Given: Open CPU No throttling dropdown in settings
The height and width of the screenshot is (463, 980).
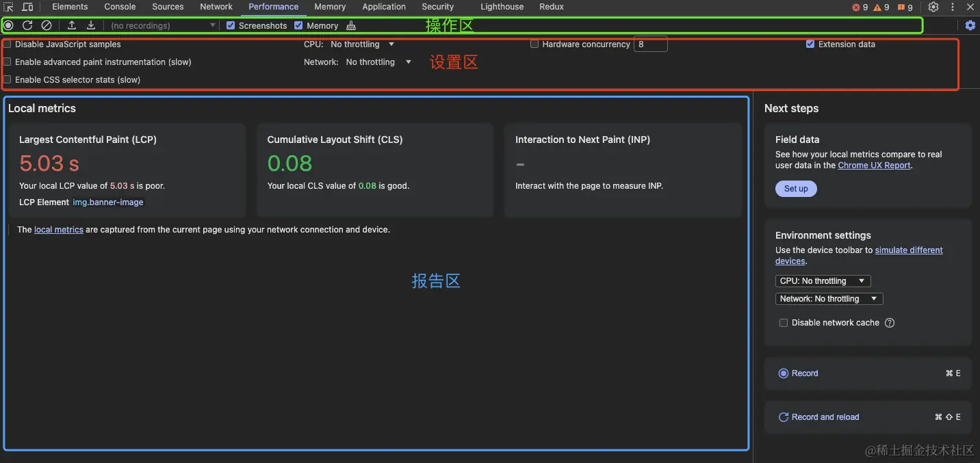Looking at the screenshot, I should [x=363, y=44].
